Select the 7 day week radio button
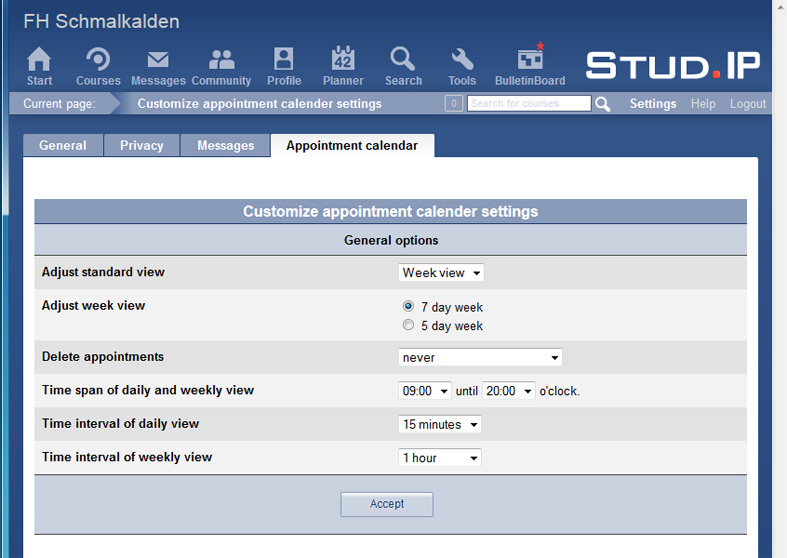787x558 pixels. tap(408, 306)
